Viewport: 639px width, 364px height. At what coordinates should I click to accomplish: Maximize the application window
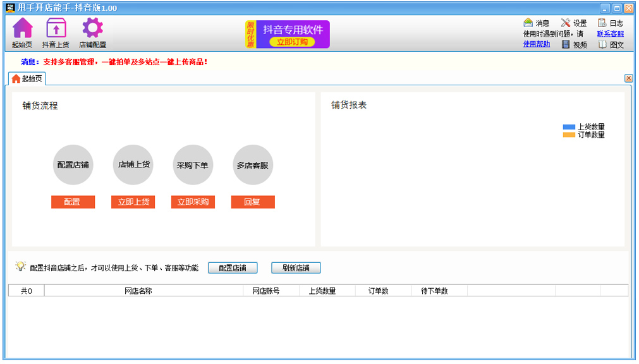(x=617, y=8)
